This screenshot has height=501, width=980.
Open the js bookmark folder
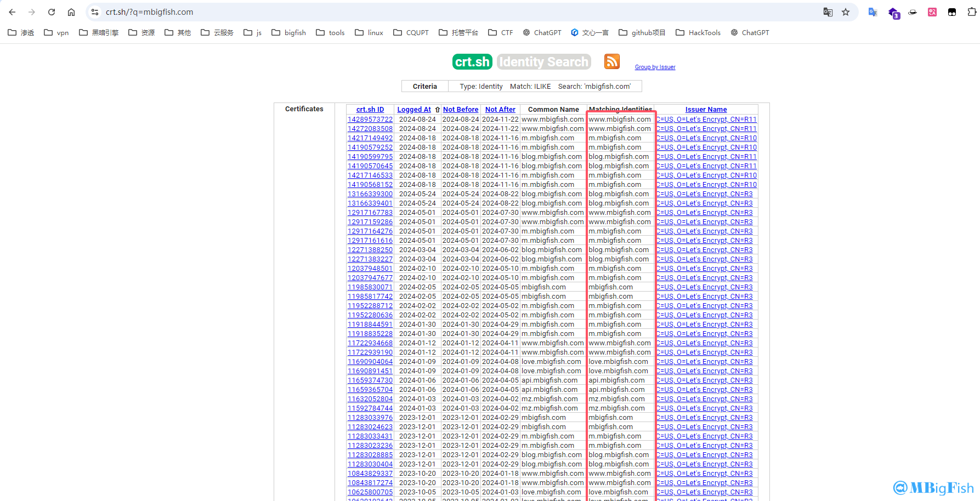(252, 33)
